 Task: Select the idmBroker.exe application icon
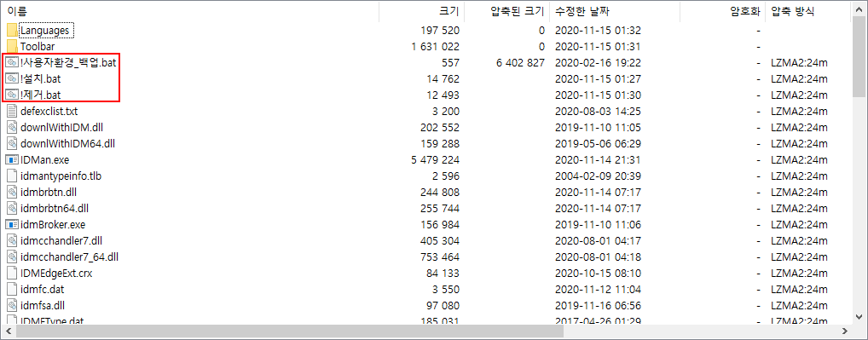pyautogui.click(x=12, y=224)
